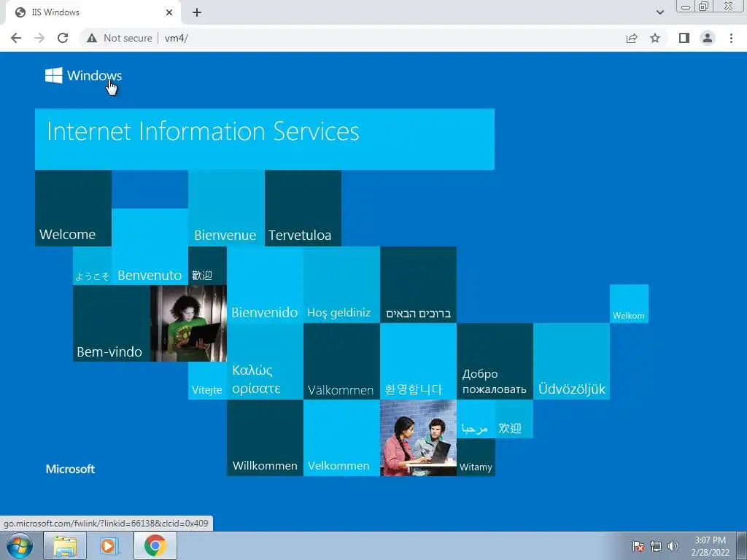Click the Velkommen tile
The height and width of the screenshot is (560, 747).
point(341,437)
